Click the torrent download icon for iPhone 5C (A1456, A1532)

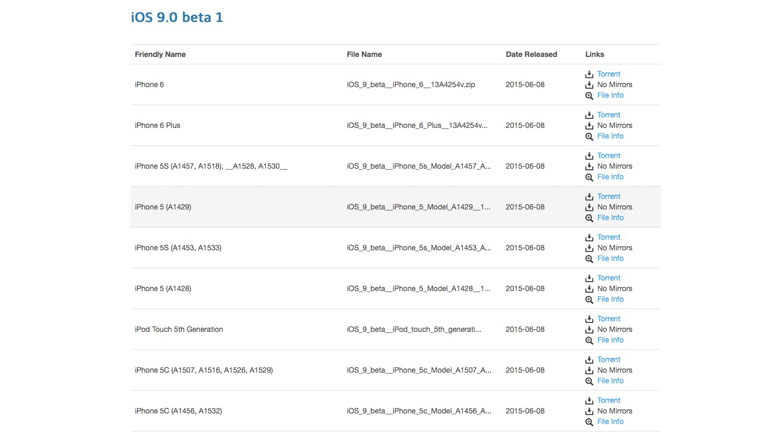point(589,401)
